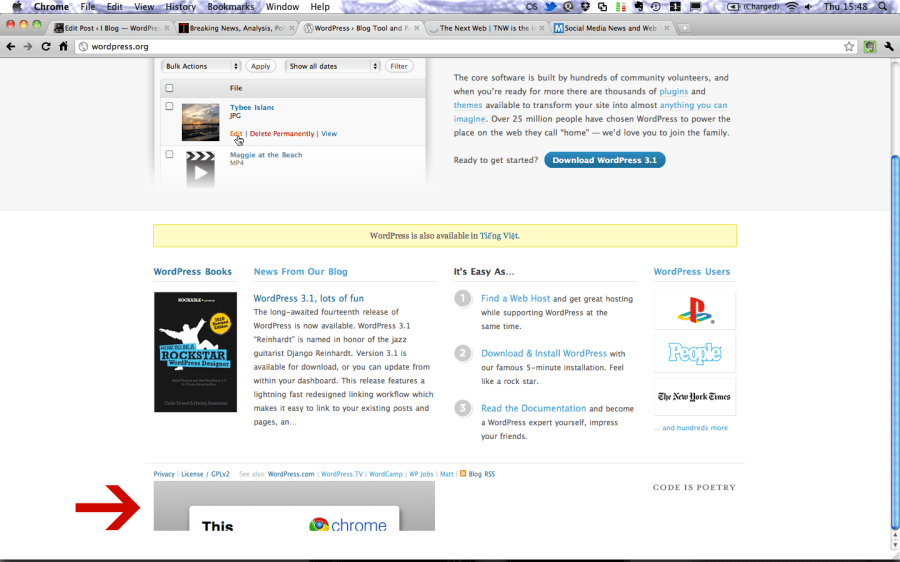This screenshot has width=900, height=562.
Task: Click the Twitter bird menu bar icon
Action: [551, 7]
